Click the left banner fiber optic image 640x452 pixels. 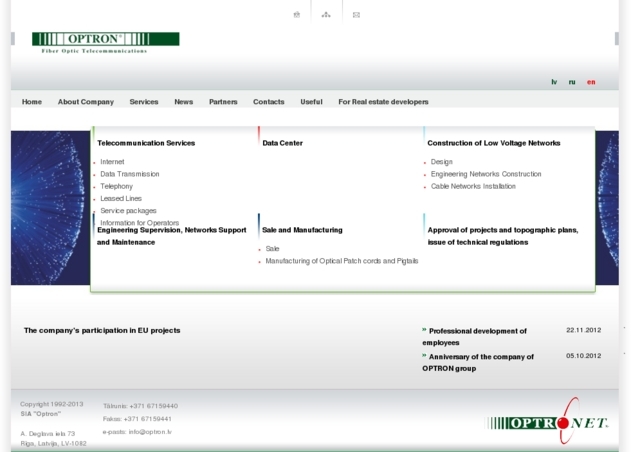(x=50, y=207)
